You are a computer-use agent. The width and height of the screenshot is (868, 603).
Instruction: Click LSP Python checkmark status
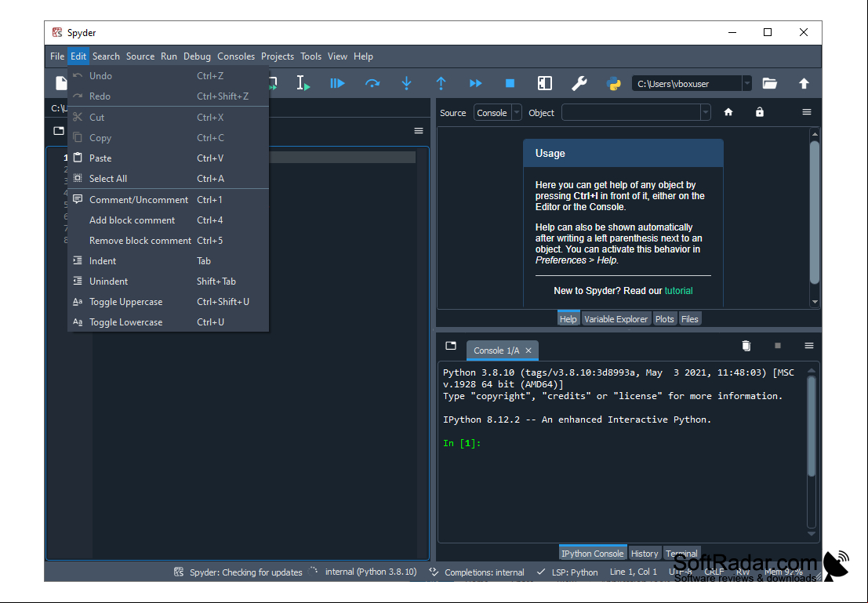coord(541,572)
